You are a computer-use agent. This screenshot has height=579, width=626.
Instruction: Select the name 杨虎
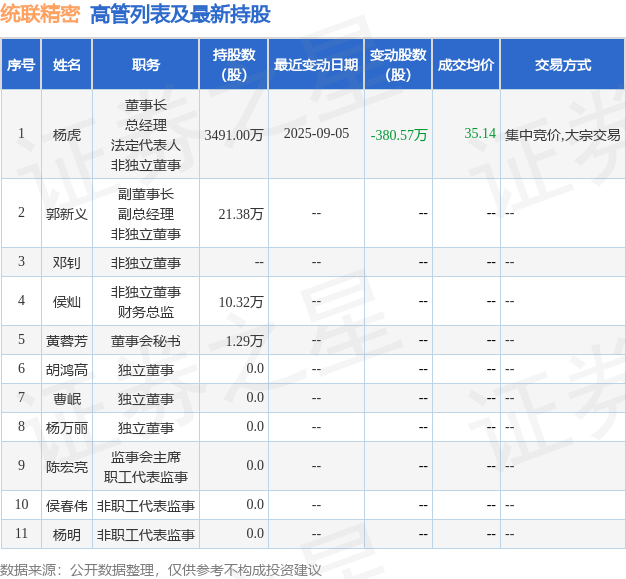tap(67, 135)
